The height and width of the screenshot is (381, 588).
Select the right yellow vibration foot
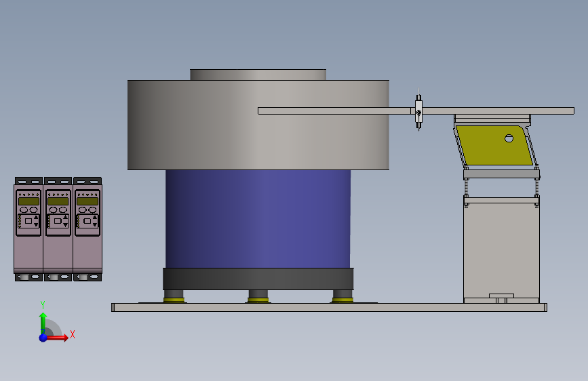pyautogui.click(x=342, y=300)
